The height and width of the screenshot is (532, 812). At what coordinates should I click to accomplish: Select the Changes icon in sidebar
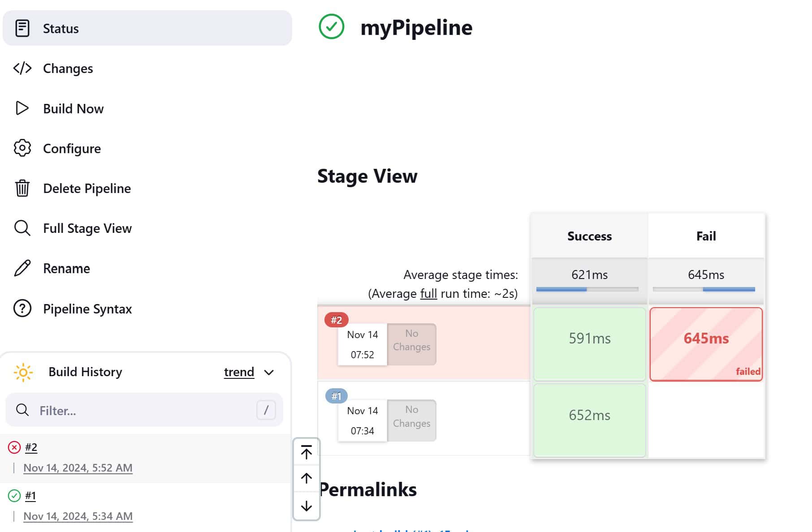[x=22, y=68]
